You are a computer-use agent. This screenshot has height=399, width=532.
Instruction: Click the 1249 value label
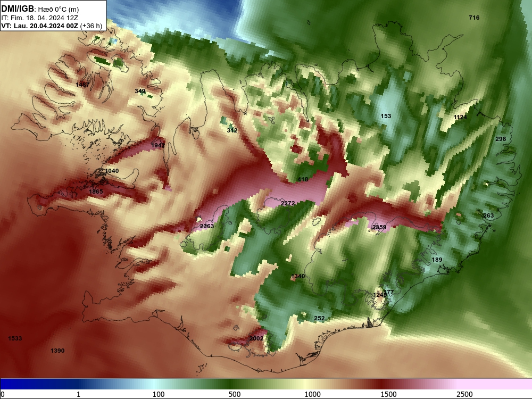tap(380, 295)
